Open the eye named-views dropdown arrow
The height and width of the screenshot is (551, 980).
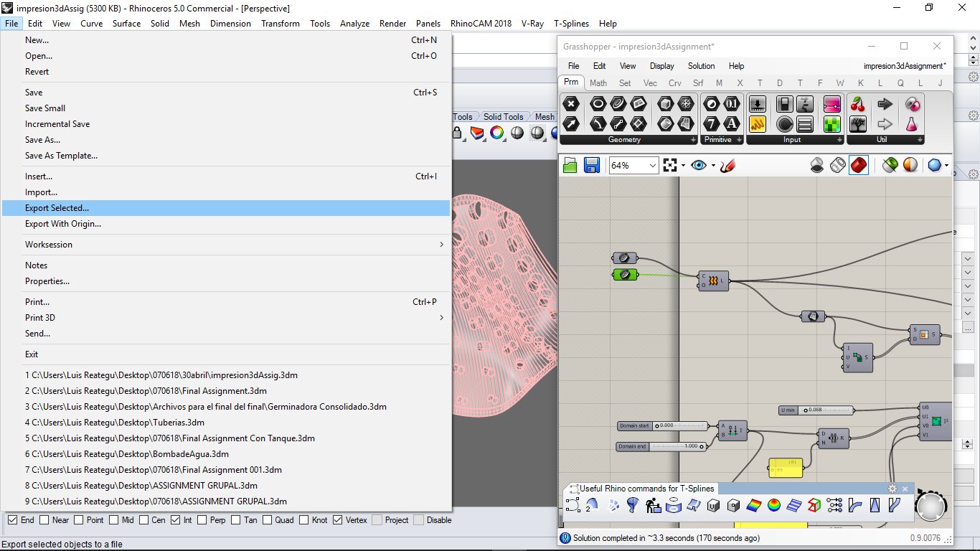(713, 166)
